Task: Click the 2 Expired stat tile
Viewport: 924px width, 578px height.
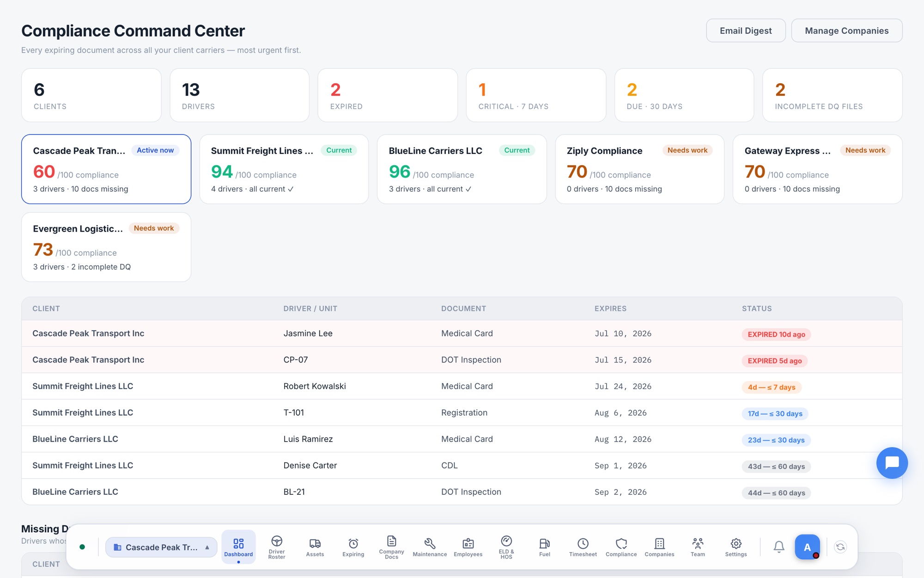Action: [388, 95]
